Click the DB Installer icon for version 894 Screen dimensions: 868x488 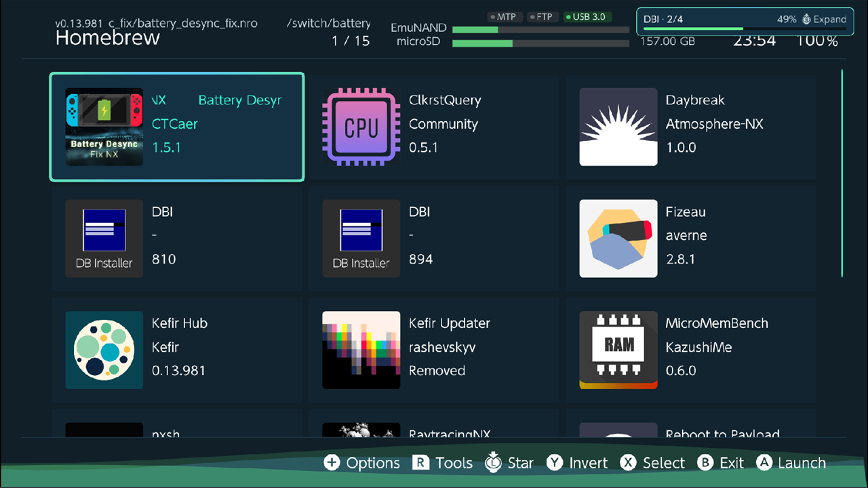pos(361,239)
